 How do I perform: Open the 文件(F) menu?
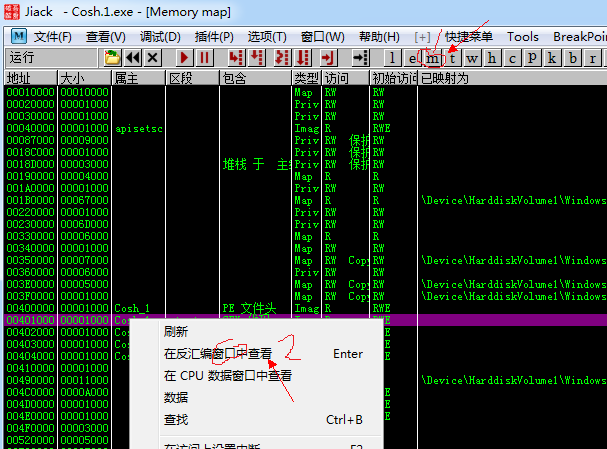point(52,37)
